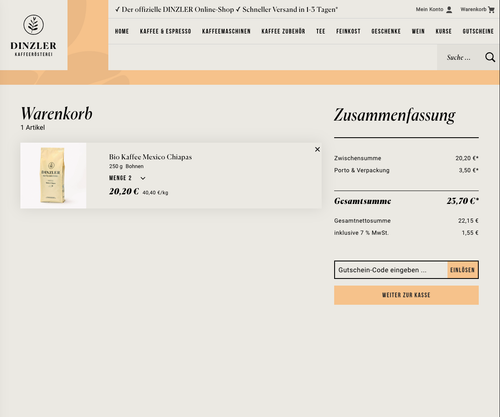
Task: Click the Gesamtsumme 23,70 € value
Action: (x=463, y=201)
